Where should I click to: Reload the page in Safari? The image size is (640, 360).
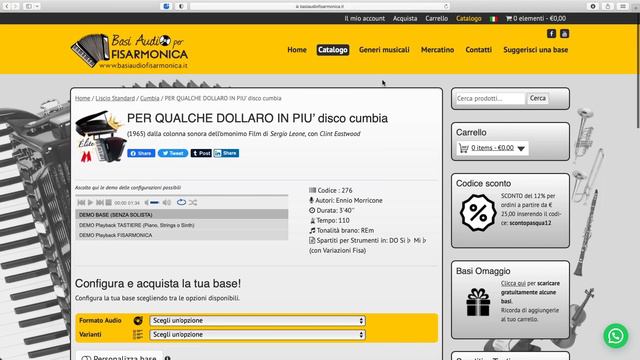(x=446, y=6)
